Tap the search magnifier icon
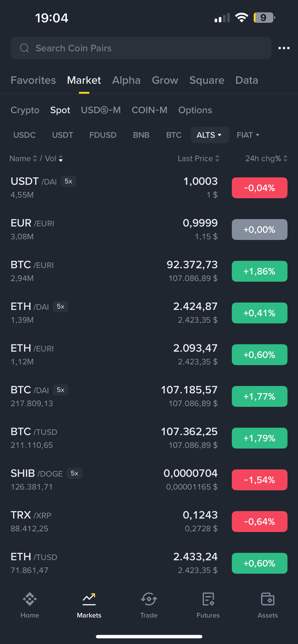Screen dimensions: 298x644 (24, 48)
